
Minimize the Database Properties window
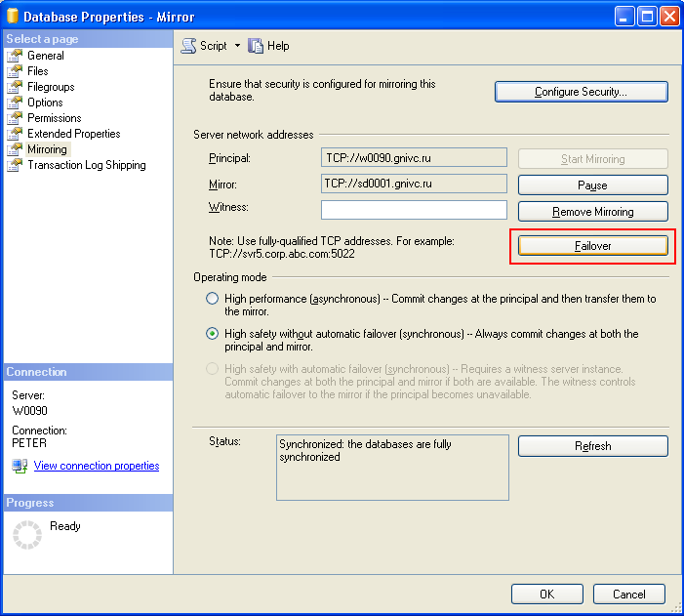point(624,17)
